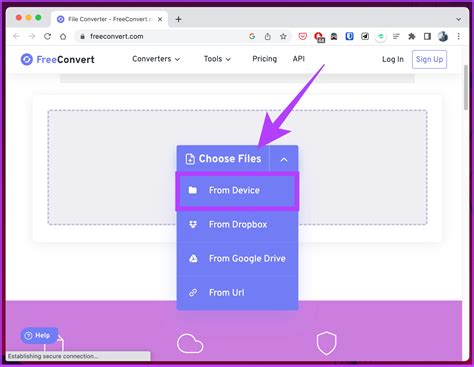Click the blue square extension icon

(x=349, y=36)
